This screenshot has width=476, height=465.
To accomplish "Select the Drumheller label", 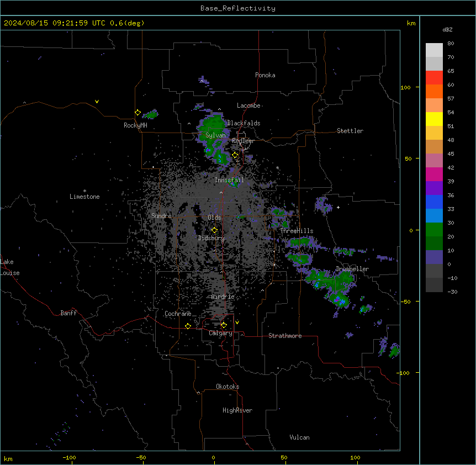I will coord(352,269).
